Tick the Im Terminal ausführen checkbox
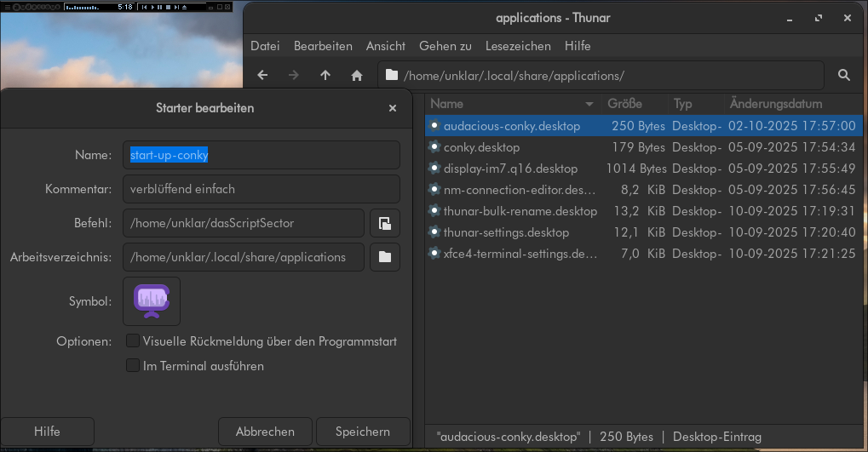 [133, 365]
